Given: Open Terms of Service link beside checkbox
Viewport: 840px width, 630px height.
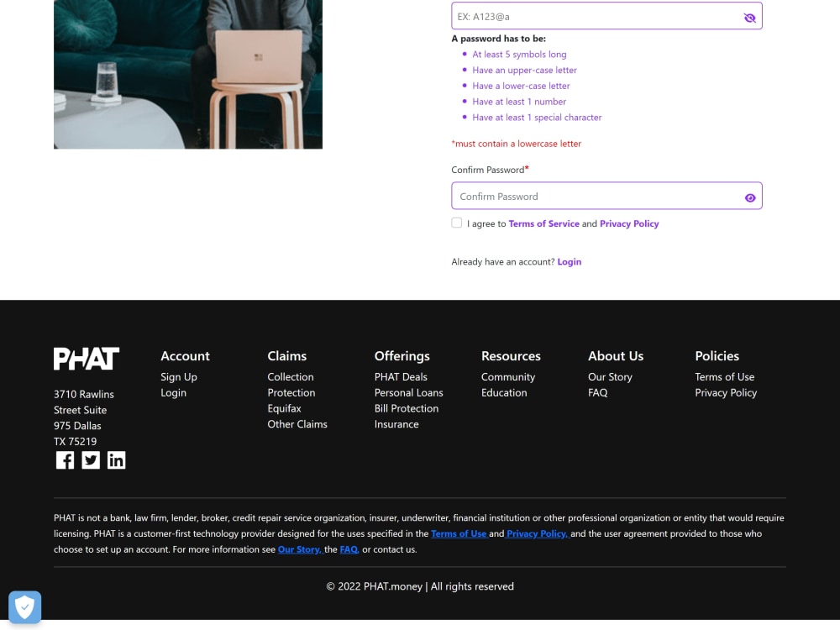Looking at the screenshot, I should [543, 224].
